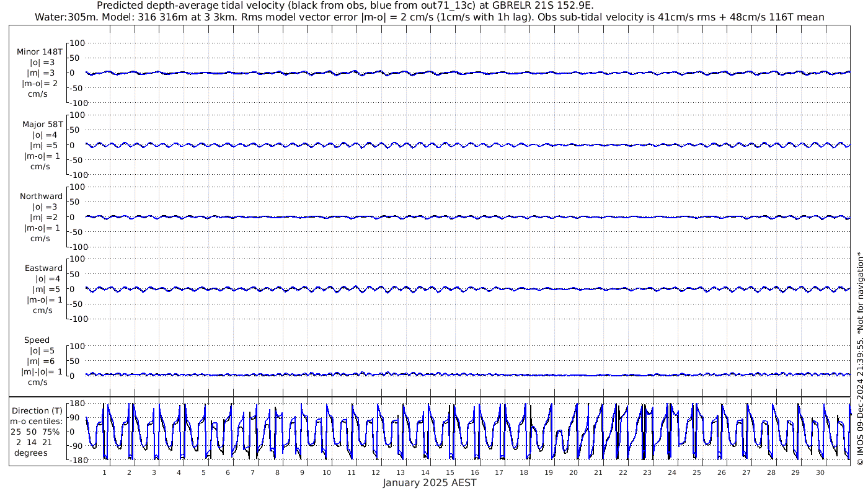Click the 'Eastward' panel label
This screenshot has width=868, height=496.
tap(43, 268)
